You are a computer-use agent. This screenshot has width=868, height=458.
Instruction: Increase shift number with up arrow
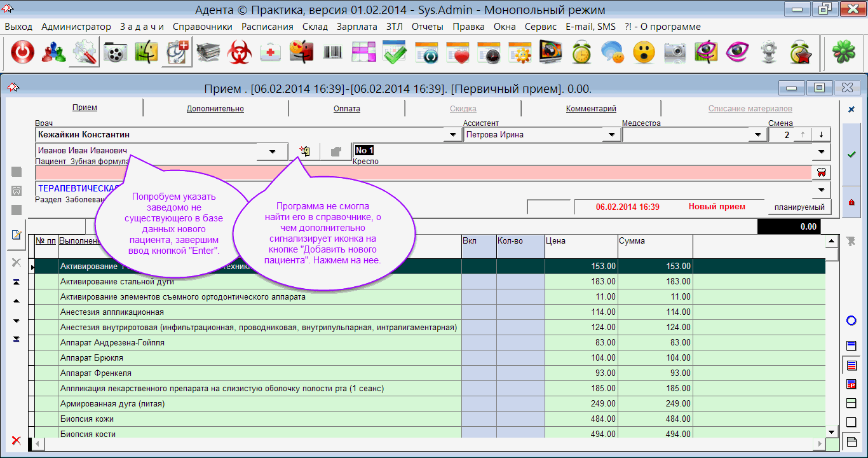pos(803,135)
